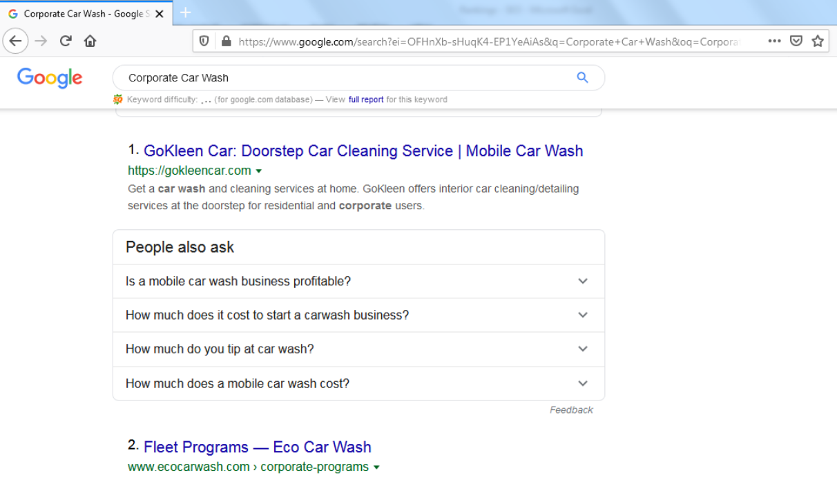Open the full report link
The image size is (837, 504).
(x=366, y=99)
